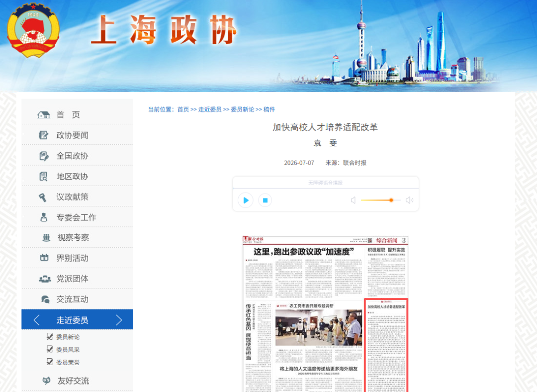Toggle the 委员新论 checkbox
The width and height of the screenshot is (537, 392).
(x=50, y=336)
